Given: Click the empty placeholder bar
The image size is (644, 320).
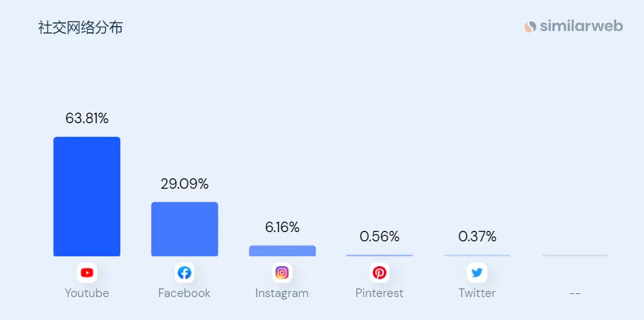Looking at the screenshot, I should [575, 256].
